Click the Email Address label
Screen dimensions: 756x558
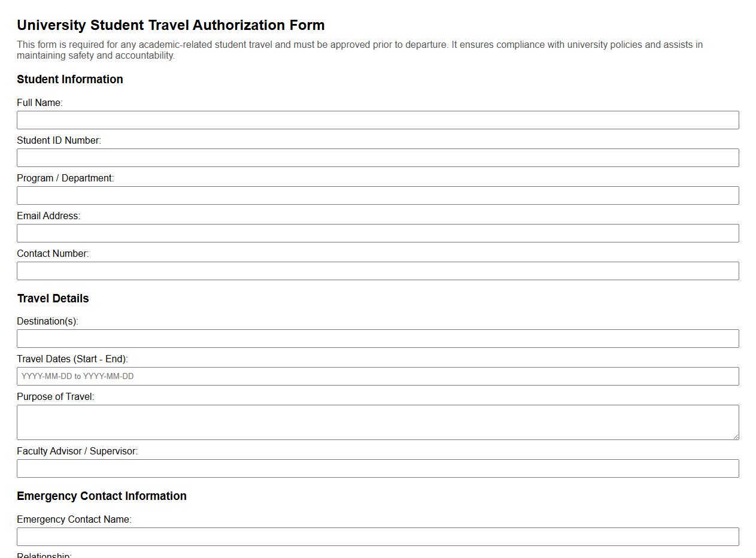(x=48, y=216)
